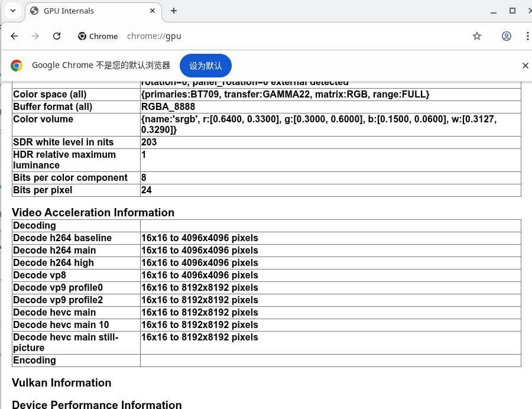Open a new tab with plus button
The height and width of the screenshot is (409, 532).
tap(174, 11)
